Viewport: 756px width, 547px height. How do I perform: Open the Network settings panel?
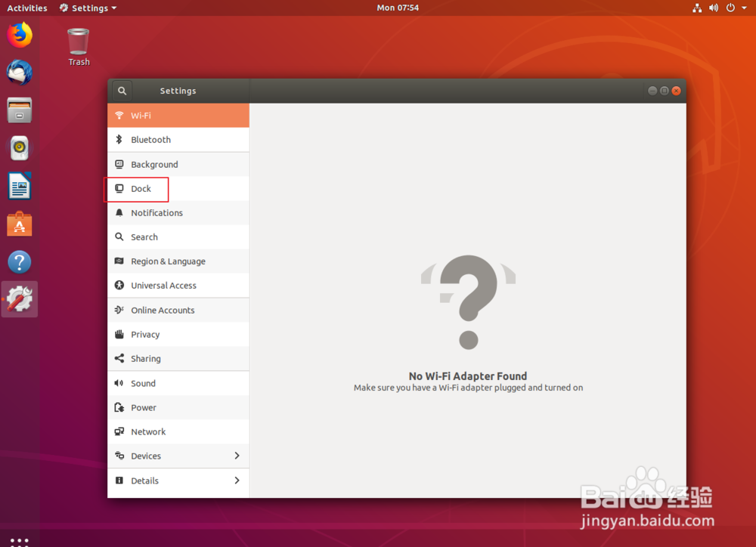178,431
